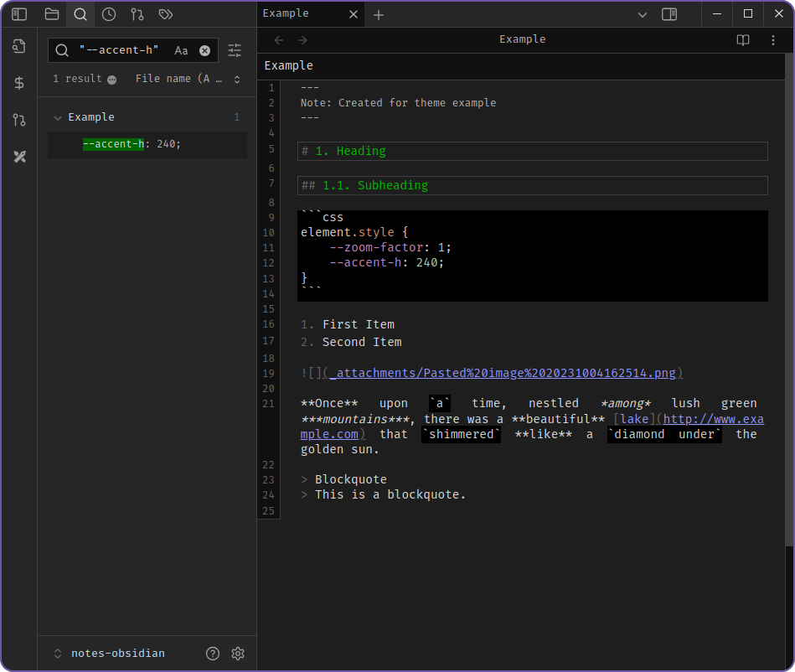795x672 pixels.
Task: Navigate back with left arrow
Action: click(279, 40)
